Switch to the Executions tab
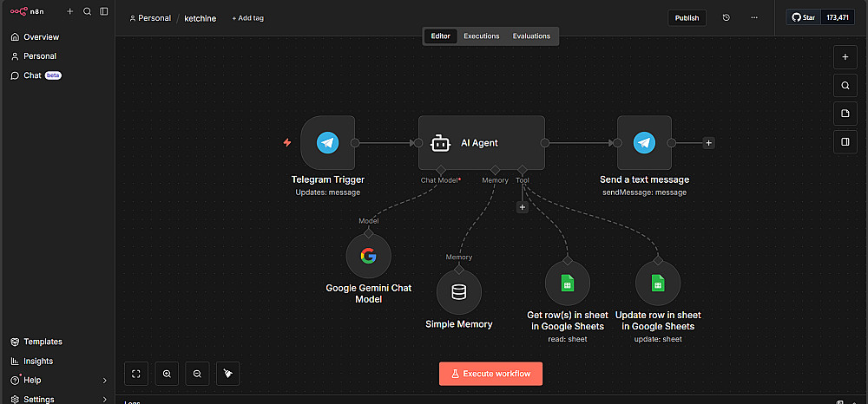The width and height of the screenshot is (868, 404). pyautogui.click(x=482, y=36)
